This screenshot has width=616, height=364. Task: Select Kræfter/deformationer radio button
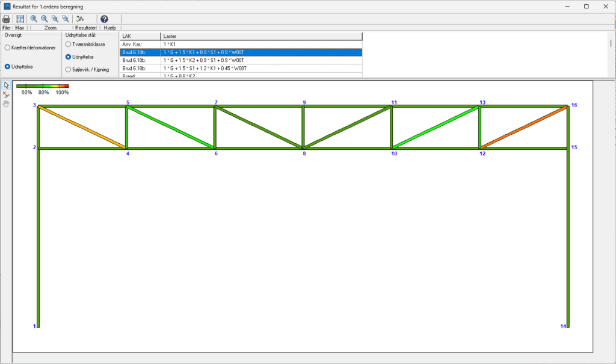8,48
